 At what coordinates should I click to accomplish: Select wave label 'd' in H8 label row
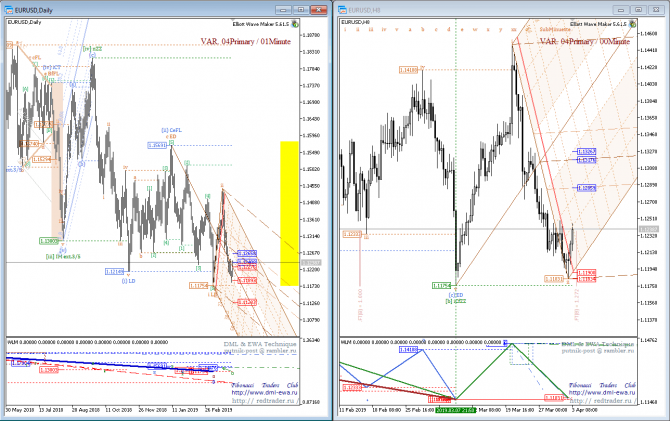449,29
